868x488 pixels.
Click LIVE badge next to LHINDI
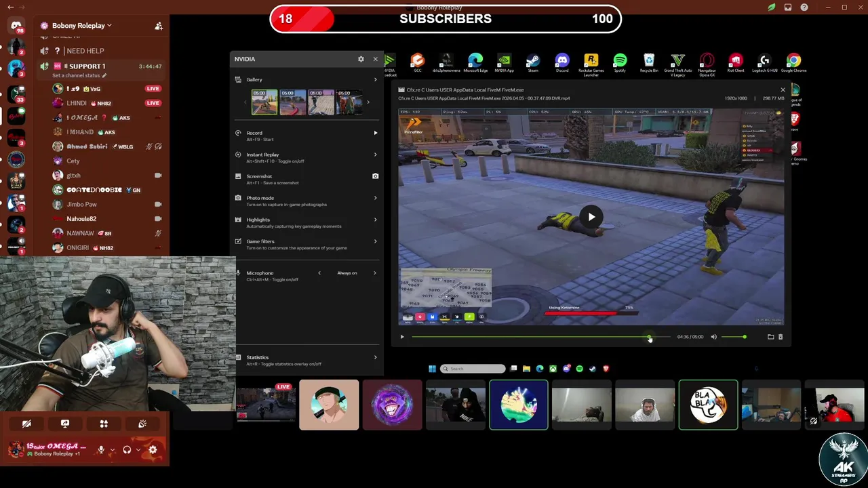point(153,103)
